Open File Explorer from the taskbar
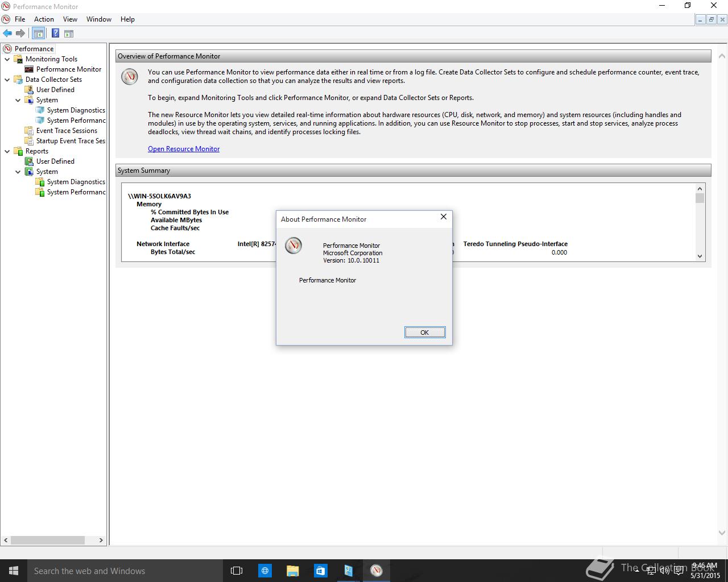The width and height of the screenshot is (728, 582). click(x=292, y=571)
